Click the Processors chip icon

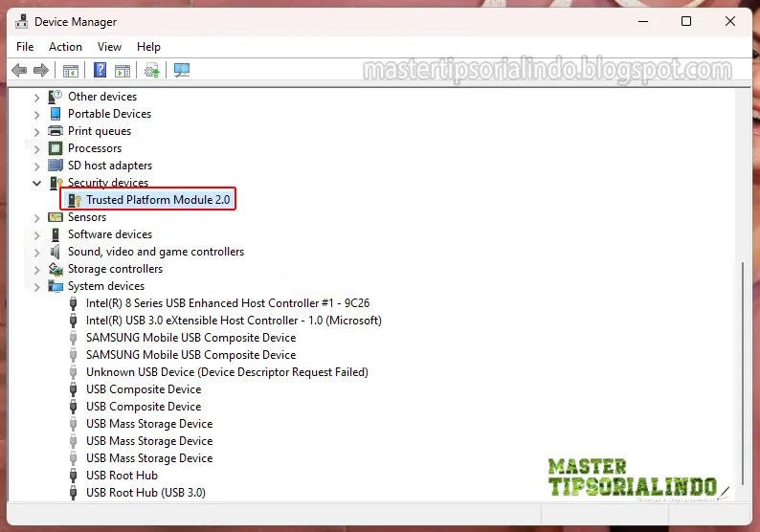tap(56, 148)
